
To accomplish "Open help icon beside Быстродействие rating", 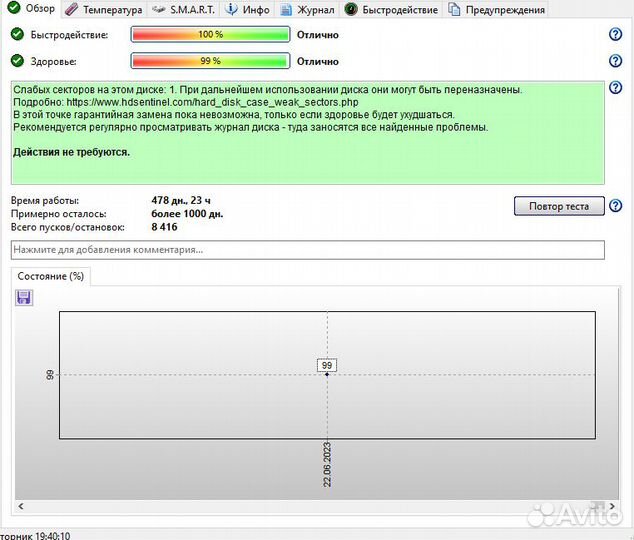I will tap(616, 34).
